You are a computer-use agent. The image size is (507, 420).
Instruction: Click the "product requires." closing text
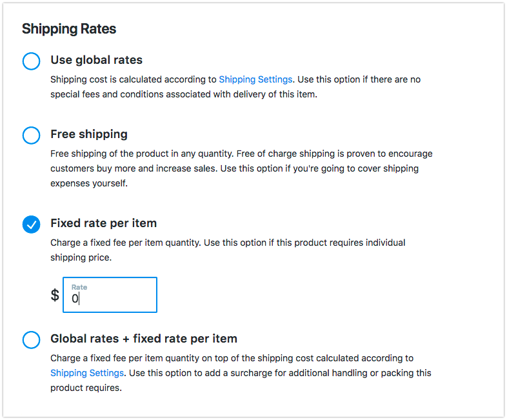click(86, 388)
